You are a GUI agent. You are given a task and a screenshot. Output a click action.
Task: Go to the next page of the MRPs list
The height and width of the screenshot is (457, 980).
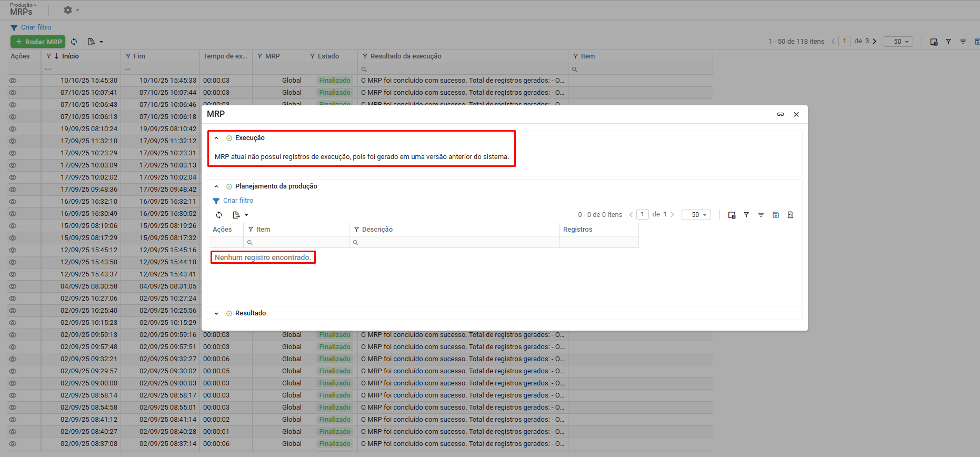875,41
